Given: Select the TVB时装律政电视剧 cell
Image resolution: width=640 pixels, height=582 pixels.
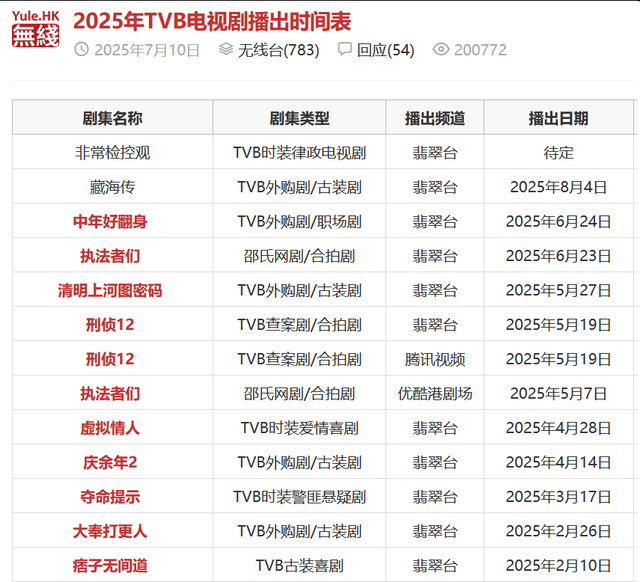Looking at the screenshot, I should (299, 153).
